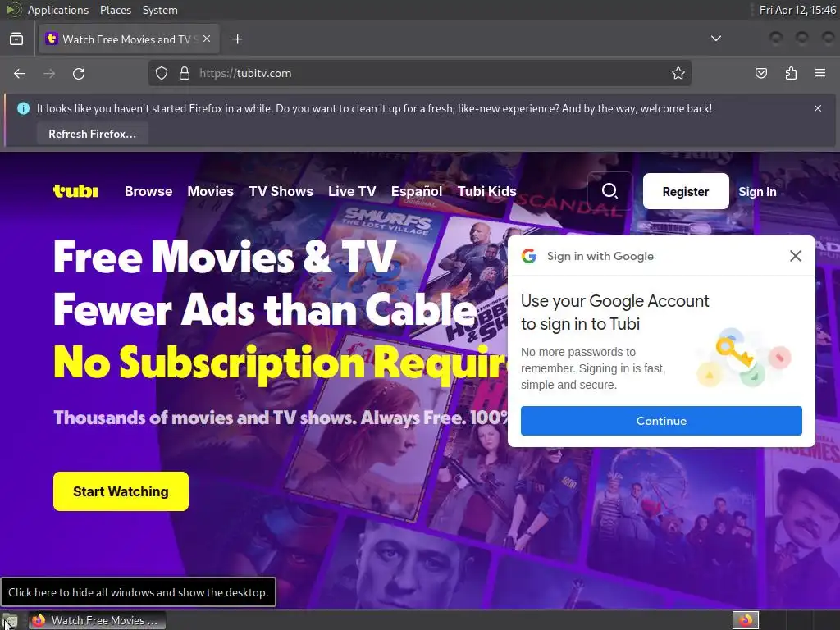
Task: Reload the page with refresh icon
Action: pyautogui.click(x=79, y=73)
